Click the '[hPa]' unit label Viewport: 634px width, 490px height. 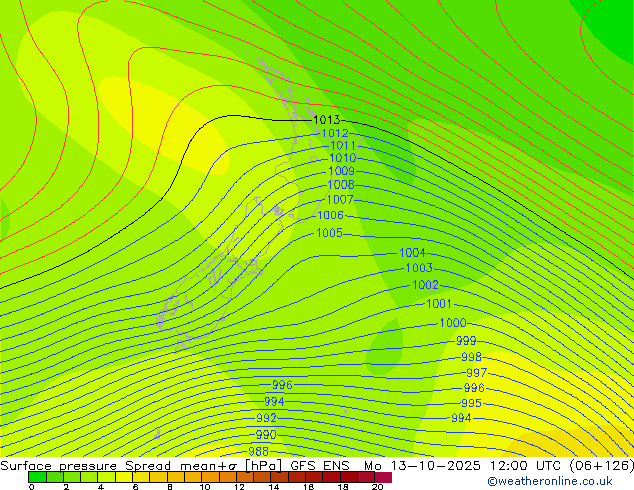click(x=264, y=466)
